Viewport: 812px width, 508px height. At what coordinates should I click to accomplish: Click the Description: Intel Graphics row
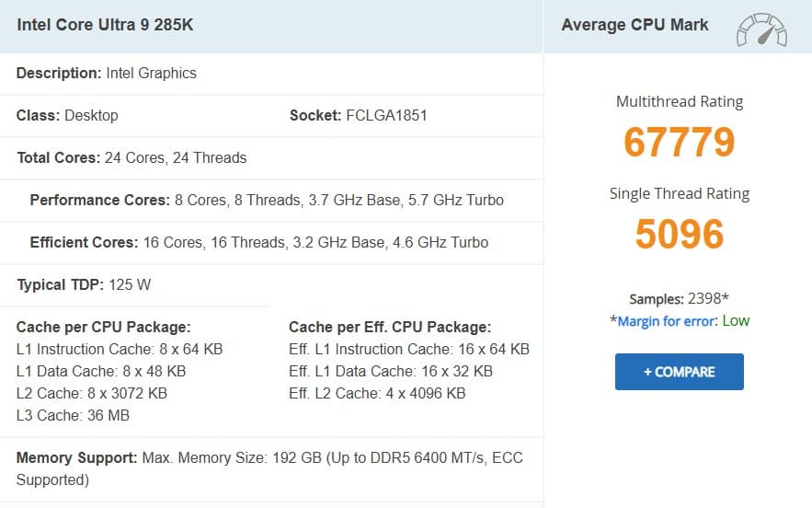(107, 73)
